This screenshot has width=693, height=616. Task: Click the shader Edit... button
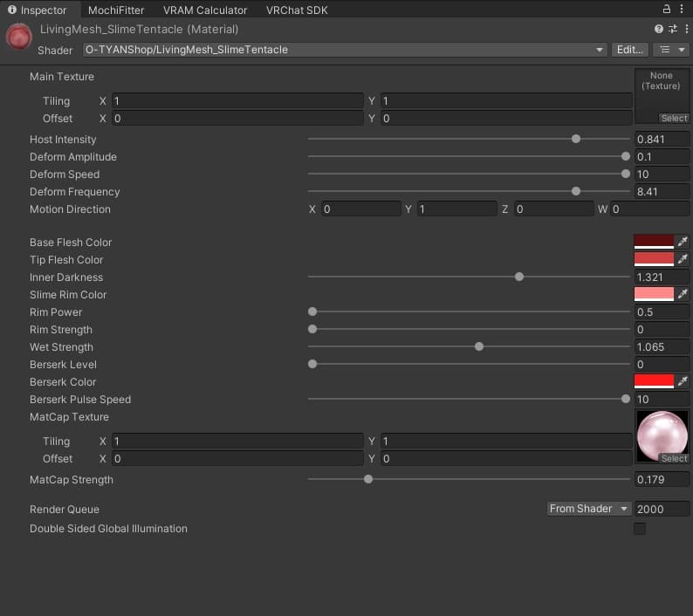click(x=629, y=50)
